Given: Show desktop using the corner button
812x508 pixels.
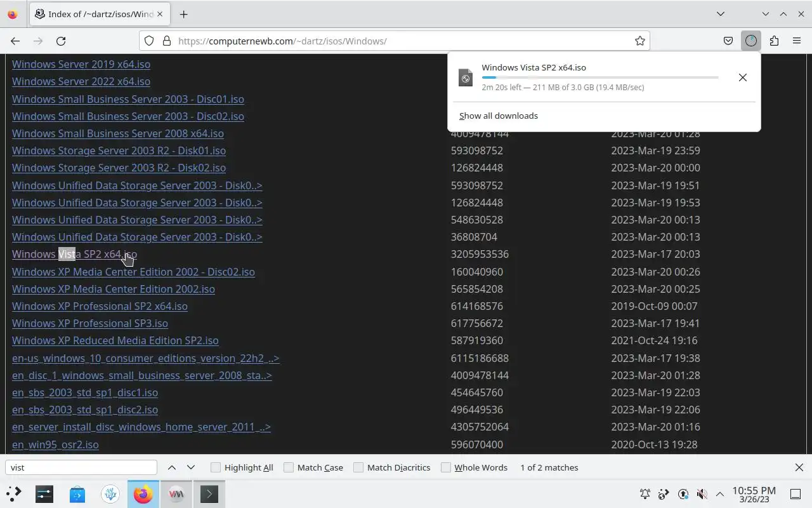Looking at the screenshot, I should click(796, 493).
